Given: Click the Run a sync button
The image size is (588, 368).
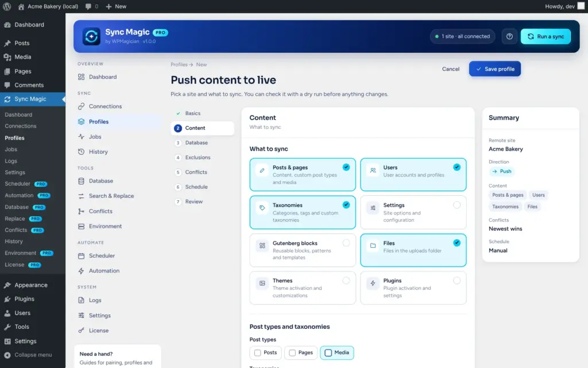Looking at the screenshot, I should tap(546, 36).
